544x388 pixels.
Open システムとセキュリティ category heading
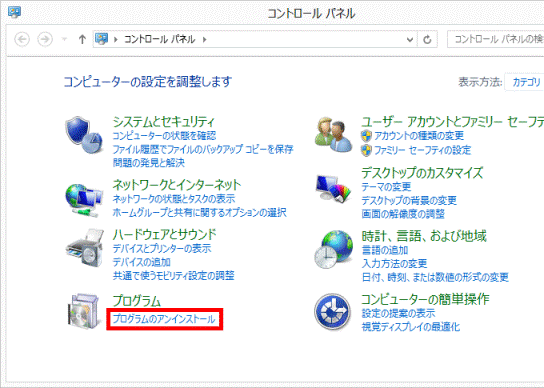(163, 121)
